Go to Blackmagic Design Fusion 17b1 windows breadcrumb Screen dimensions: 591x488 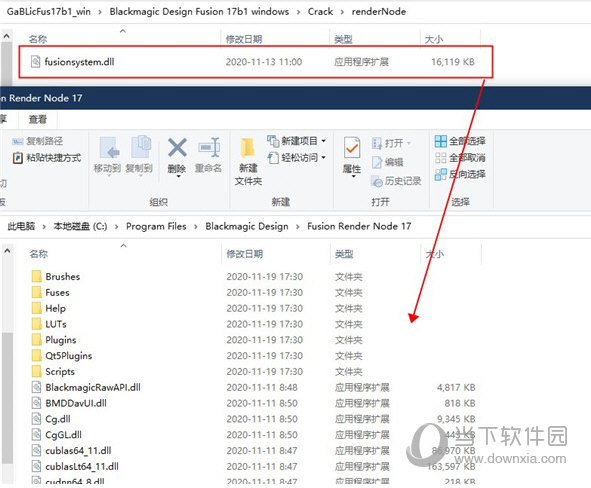coord(199,12)
